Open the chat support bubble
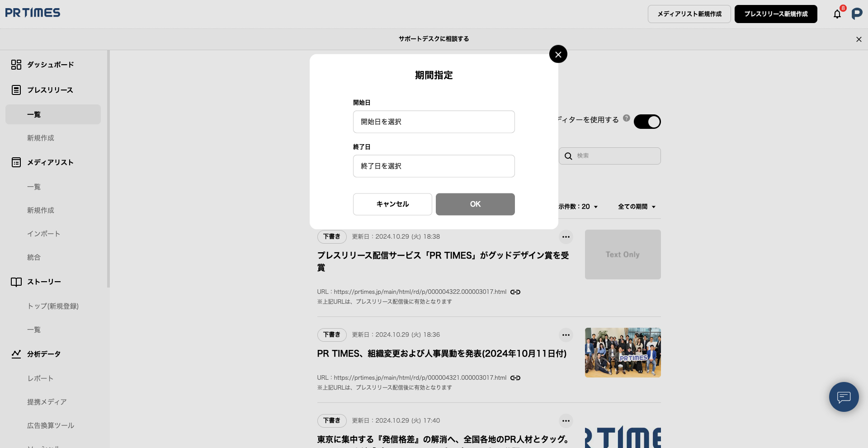The height and width of the screenshot is (448, 868). [x=844, y=397]
